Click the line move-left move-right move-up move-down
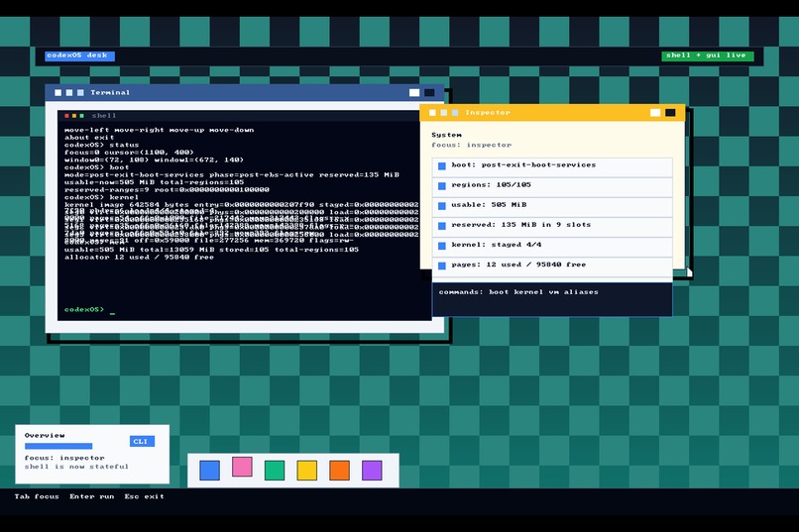799x532 pixels. pyautogui.click(x=159, y=130)
